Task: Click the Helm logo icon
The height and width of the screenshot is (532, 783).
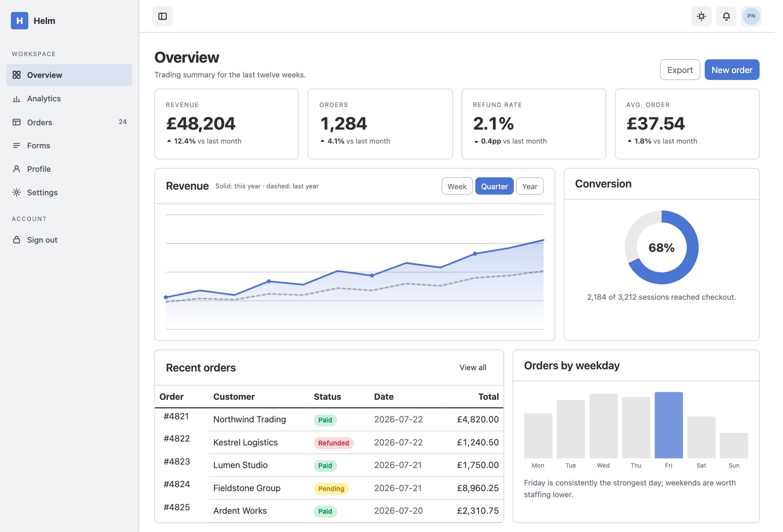Action: 20,21
